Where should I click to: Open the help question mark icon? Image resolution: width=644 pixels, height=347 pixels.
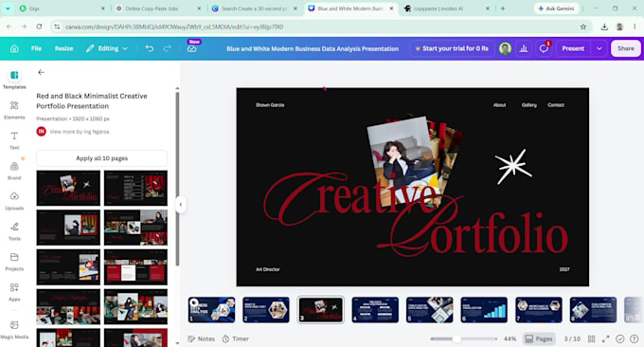click(635, 338)
